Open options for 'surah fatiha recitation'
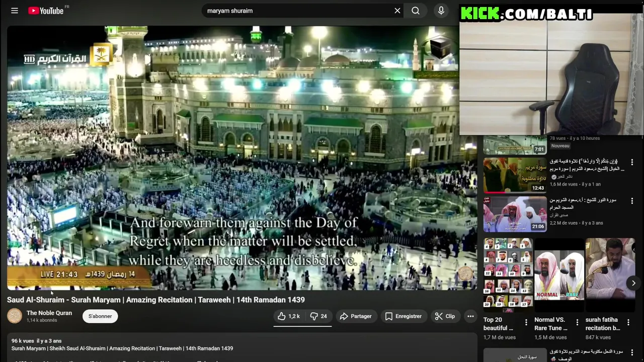644x362 pixels. click(628, 322)
